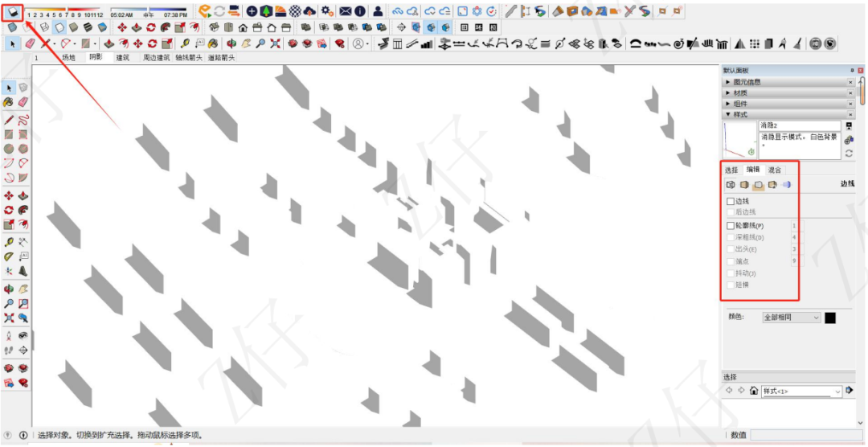The width and height of the screenshot is (868, 447).
Task: Activate the Pan hand tool in top toolbar
Action: point(247,43)
